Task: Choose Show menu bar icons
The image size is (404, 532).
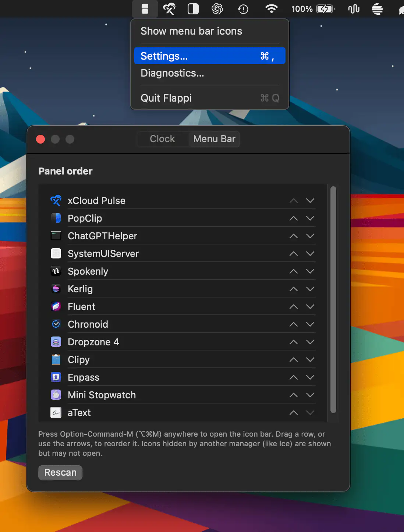Action: pyautogui.click(x=210, y=31)
